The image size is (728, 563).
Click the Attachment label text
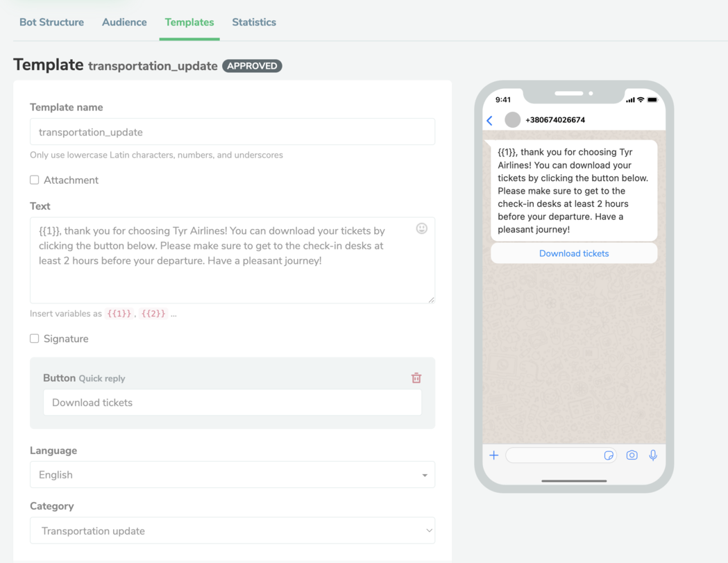click(71, 180)
